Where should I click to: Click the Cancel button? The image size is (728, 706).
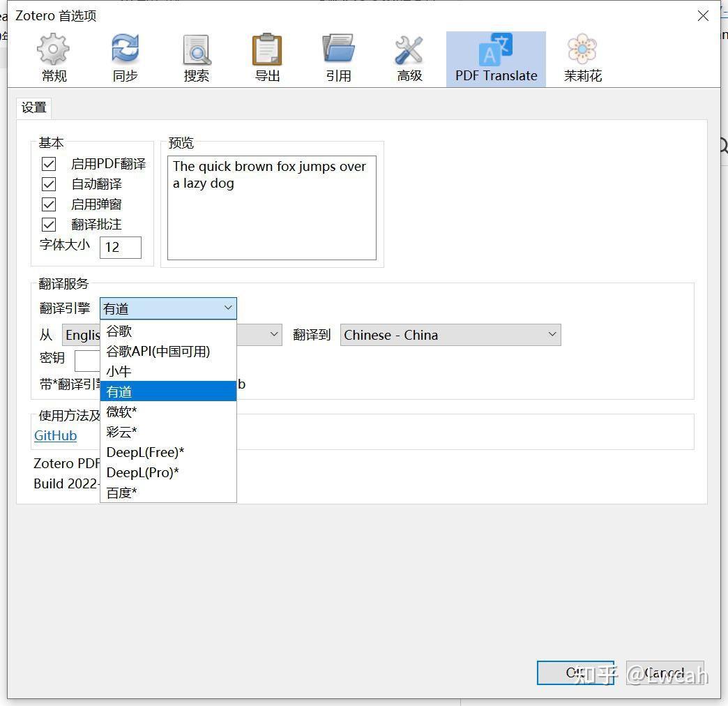pyautogui.click(x=665, y=673)
